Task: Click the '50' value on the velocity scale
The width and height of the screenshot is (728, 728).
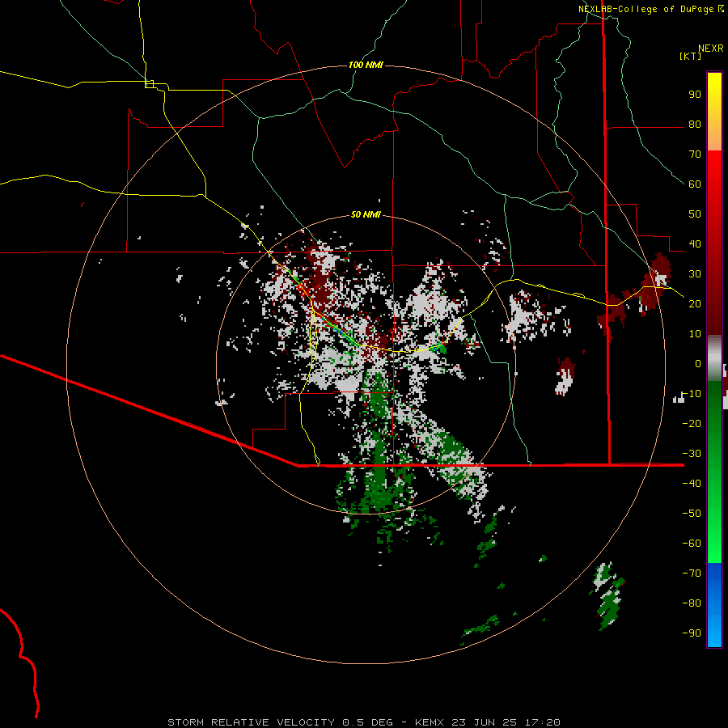Action: click(x=695, y=214)
